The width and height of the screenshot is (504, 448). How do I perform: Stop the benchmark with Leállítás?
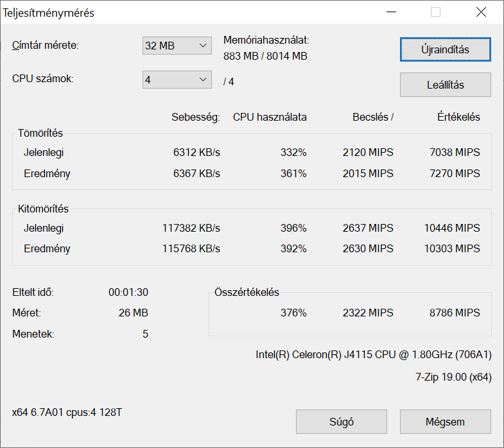point(445,85)
